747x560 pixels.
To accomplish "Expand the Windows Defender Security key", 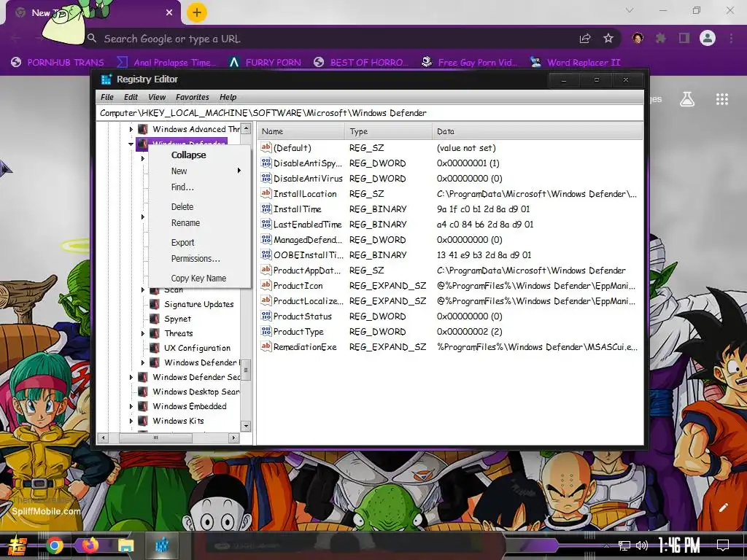I will (131, 377).
